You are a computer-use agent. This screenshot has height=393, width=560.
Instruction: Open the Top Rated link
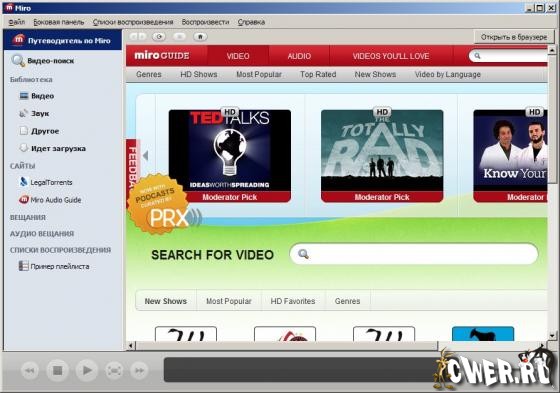[x=318, y=74]
